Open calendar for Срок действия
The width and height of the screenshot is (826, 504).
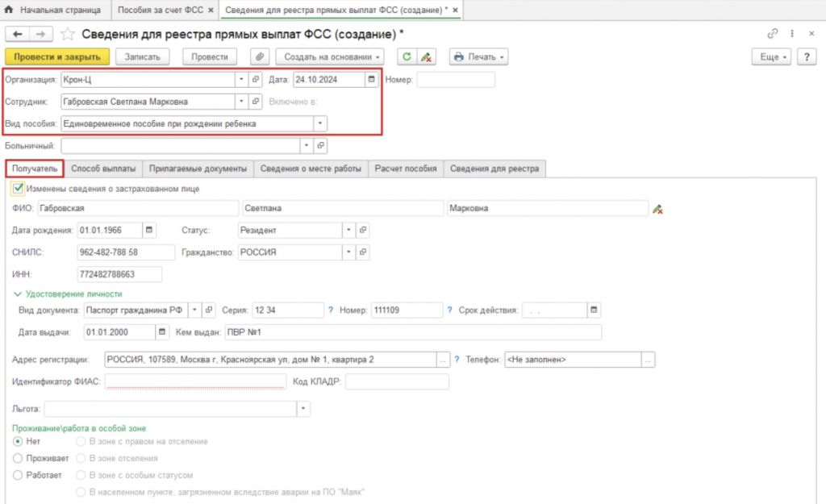point(594,310)
